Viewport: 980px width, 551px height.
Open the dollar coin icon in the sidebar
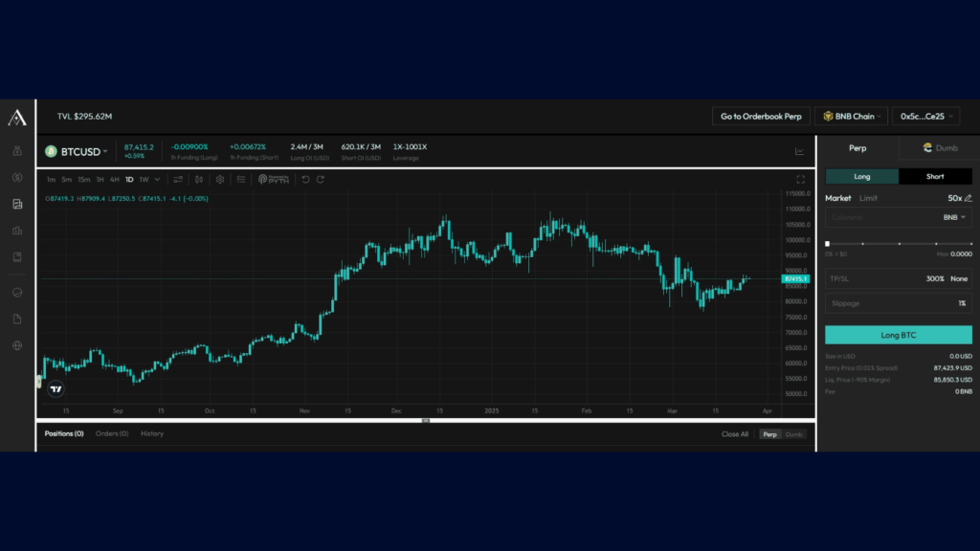click(17, 177)
